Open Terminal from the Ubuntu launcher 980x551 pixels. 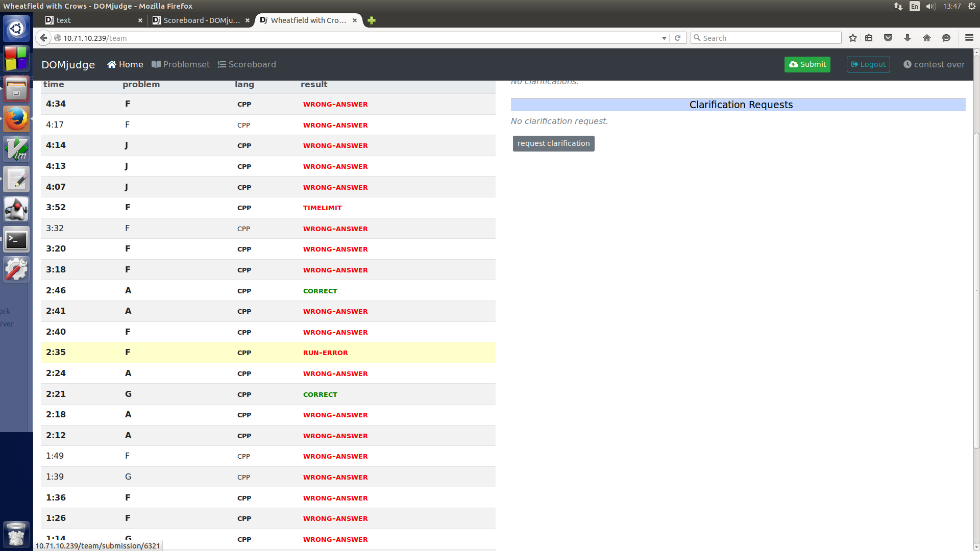(x=16, y=240)
